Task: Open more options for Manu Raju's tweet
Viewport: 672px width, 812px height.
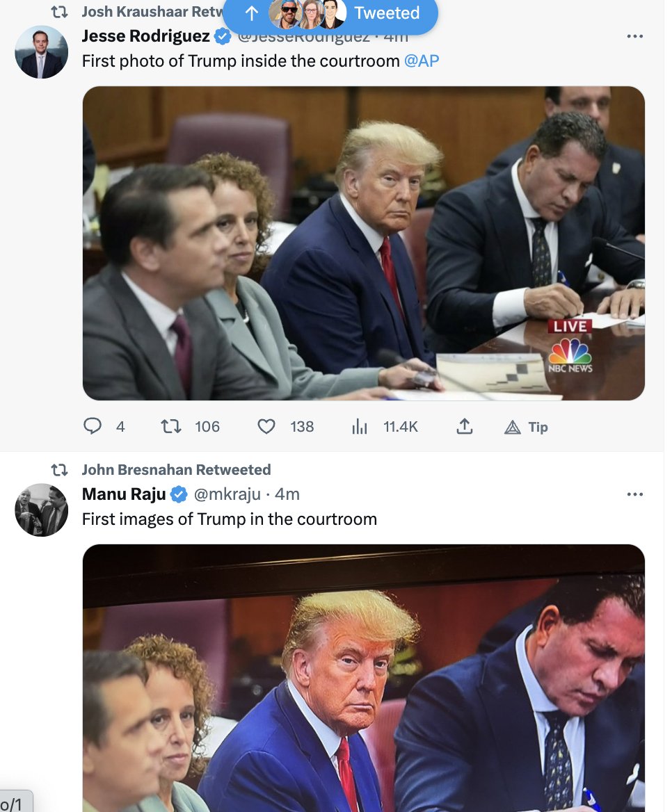Action: click(634, 494)
